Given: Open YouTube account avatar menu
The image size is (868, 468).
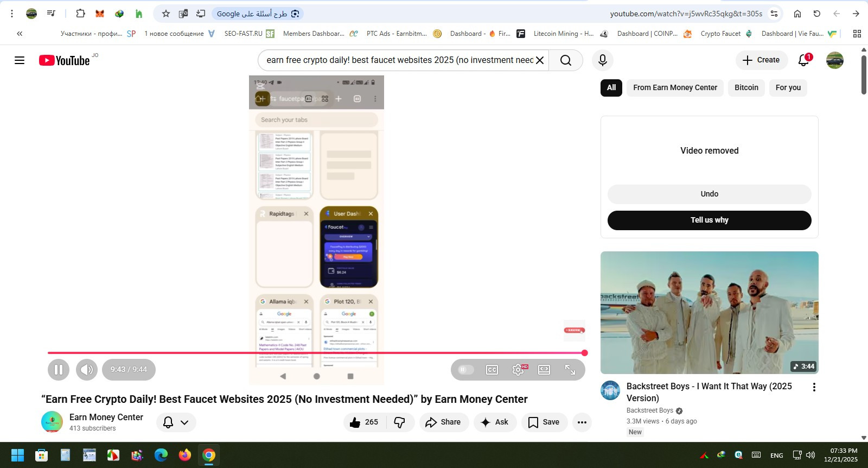Looking at the screenshot, I should [835, 60].
